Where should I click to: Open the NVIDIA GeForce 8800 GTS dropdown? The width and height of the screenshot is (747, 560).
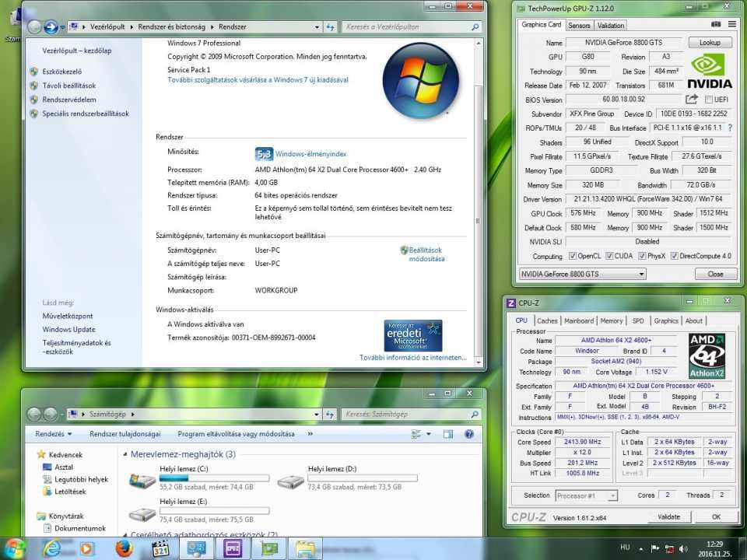(x=641, y=274)
